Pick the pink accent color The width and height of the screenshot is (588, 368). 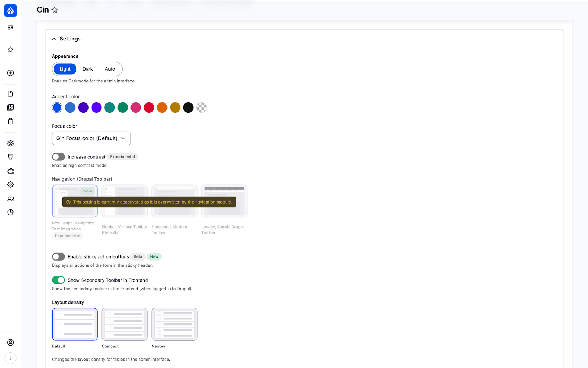136,107
